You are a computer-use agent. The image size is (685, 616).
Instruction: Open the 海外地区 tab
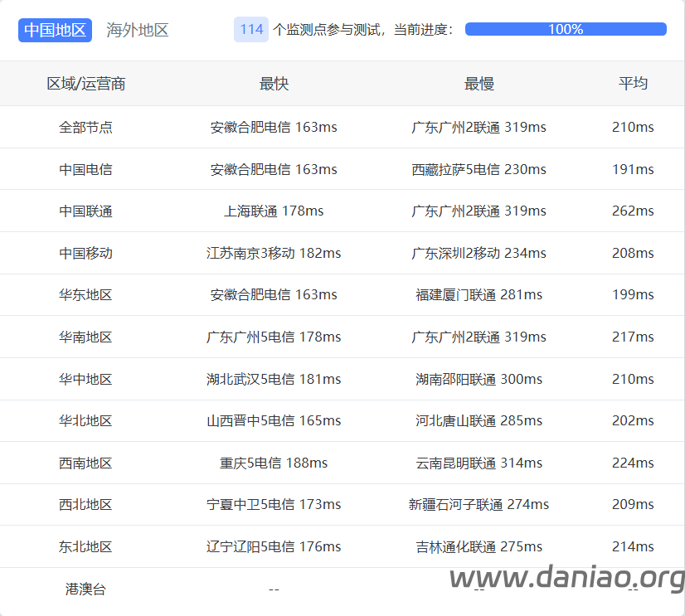point(137,30)
